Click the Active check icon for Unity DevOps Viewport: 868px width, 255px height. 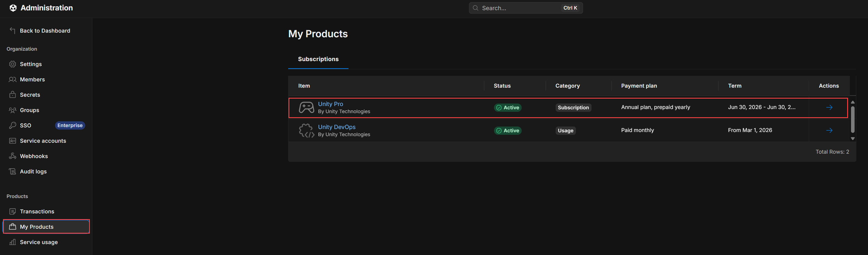pyautogui.click(x=499, y=131)
